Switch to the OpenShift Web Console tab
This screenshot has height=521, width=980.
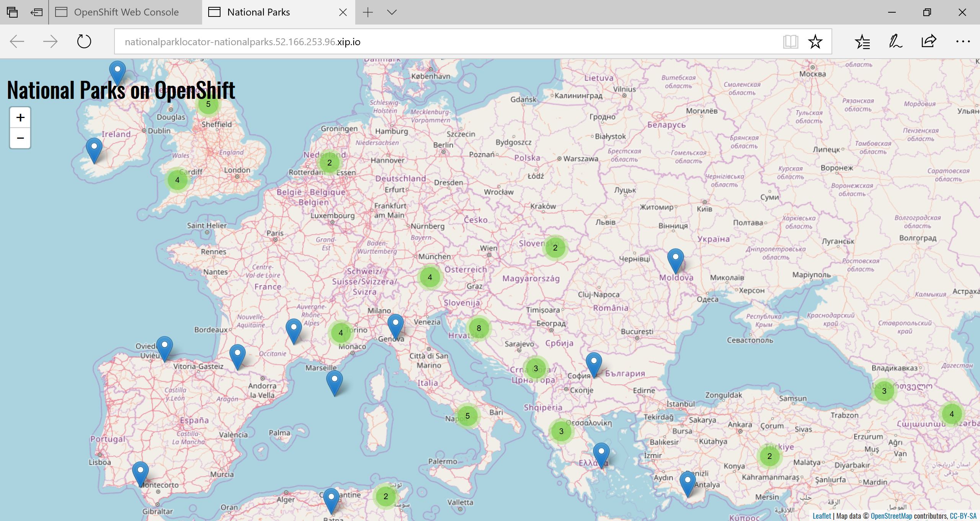(126, 12)
